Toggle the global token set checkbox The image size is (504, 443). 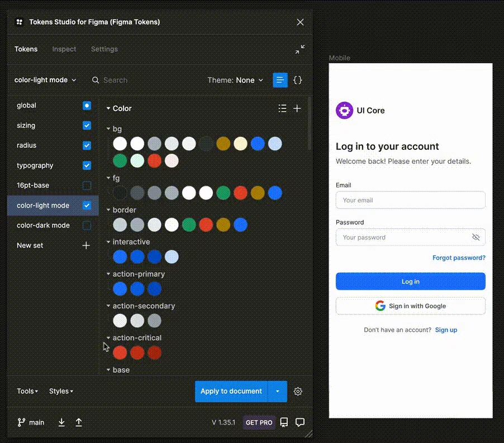pyautogui.click(x=87, y=106)
